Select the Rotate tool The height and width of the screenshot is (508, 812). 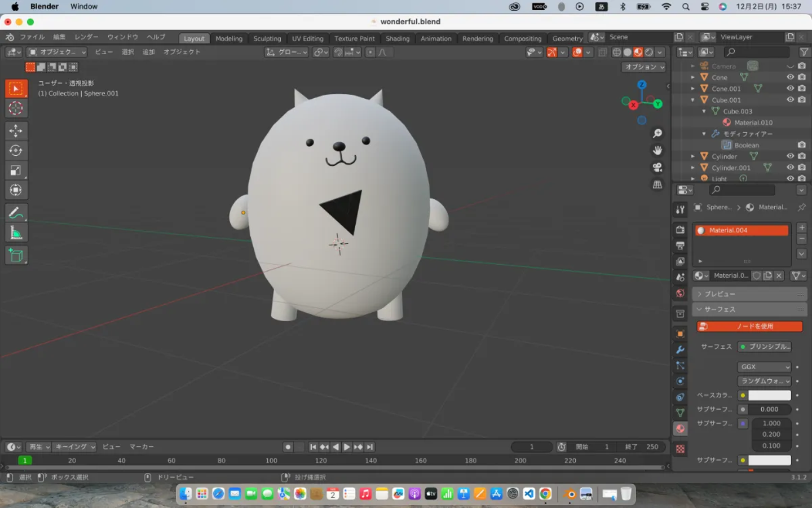(x=16, y=151)
